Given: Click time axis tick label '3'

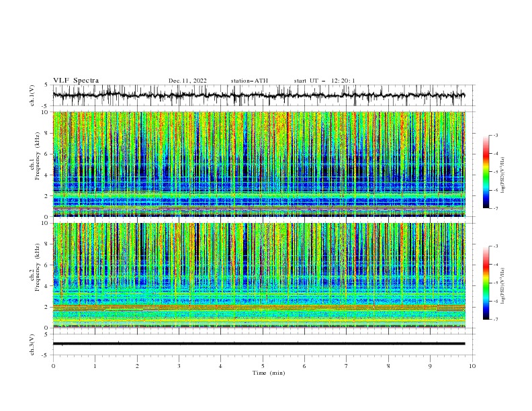Looking at the screenshot, I should pyautogui.click(x=179, y=366).
